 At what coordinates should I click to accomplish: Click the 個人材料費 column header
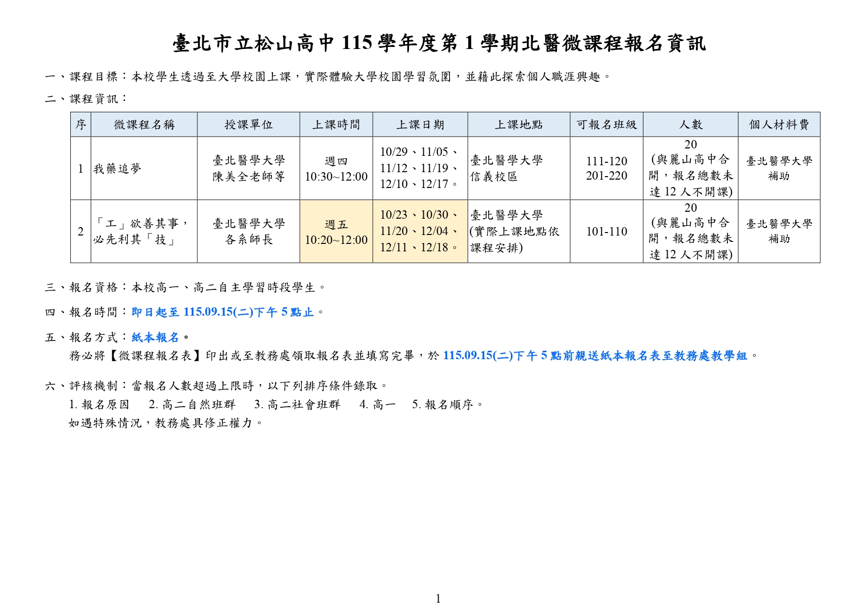click(x=779, y=125)
